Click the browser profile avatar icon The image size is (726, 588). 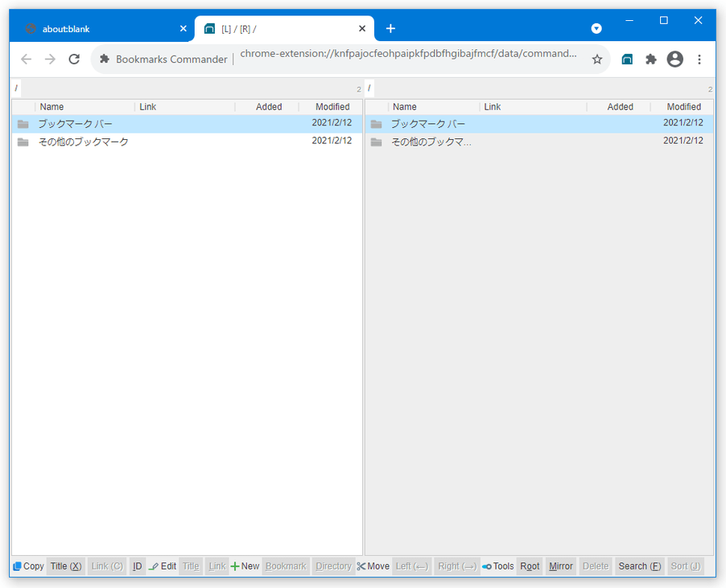674,59
